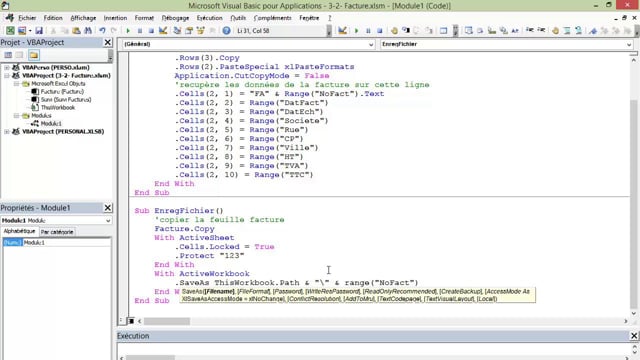Open the Outils menu
640x360 pixels.
coord(238,18)
